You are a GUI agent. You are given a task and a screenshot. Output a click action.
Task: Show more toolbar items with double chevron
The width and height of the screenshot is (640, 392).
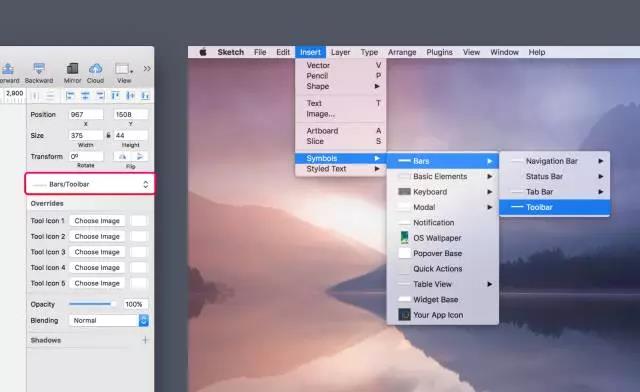(x=147, y=69)
